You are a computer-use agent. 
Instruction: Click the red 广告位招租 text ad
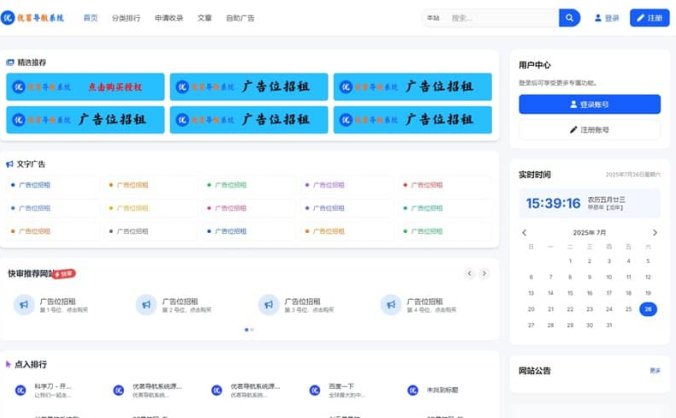point(426,185)
